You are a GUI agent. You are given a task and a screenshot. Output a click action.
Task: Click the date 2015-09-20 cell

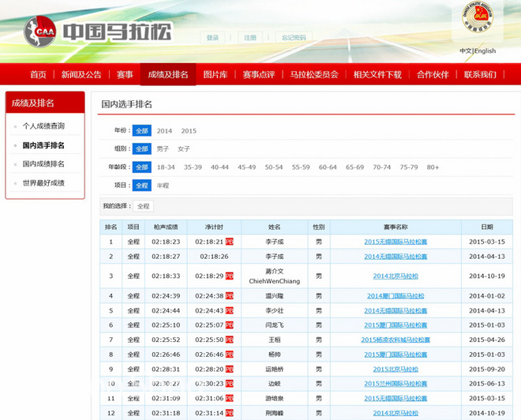pos(487,369)
